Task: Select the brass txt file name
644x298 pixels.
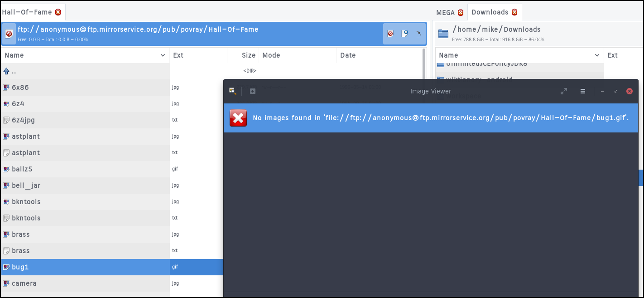Action: (x=21, y=251)
